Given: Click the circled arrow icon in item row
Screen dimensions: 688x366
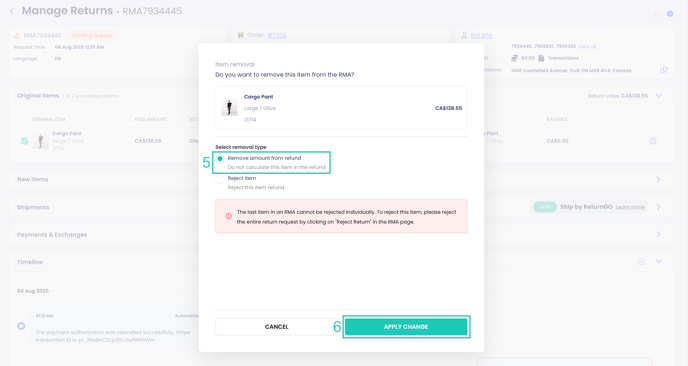Looking at the screenshot, I should point(653,141).
